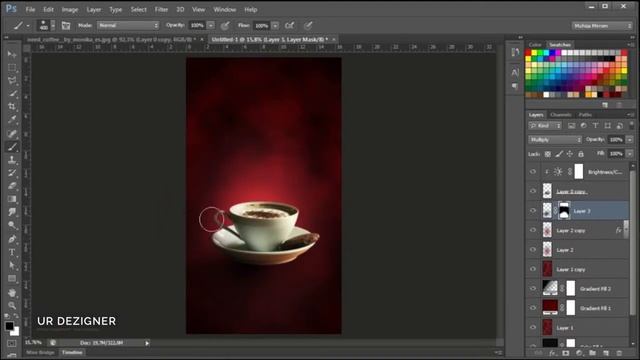
Task: Click the Delete layer trash icon
Action: [x=619, y=353]
